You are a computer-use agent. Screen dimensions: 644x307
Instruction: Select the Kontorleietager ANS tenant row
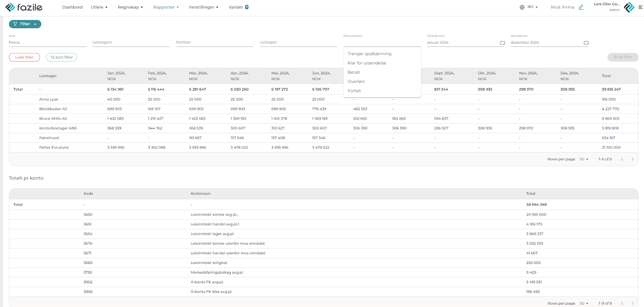324,128
